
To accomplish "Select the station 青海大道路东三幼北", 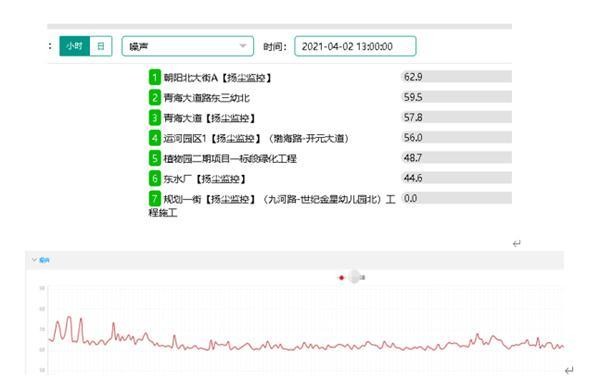I will [207, 98].
